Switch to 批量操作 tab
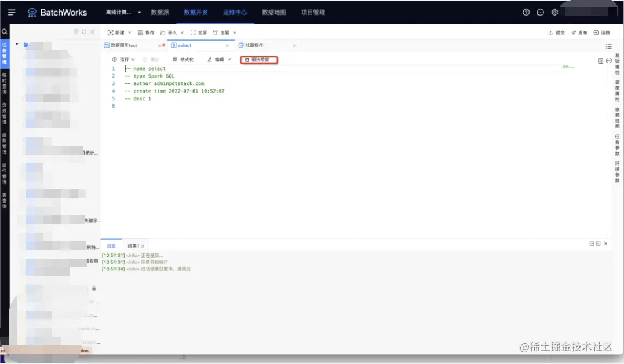Screen dimensions: 624x364 coord(254,45)
